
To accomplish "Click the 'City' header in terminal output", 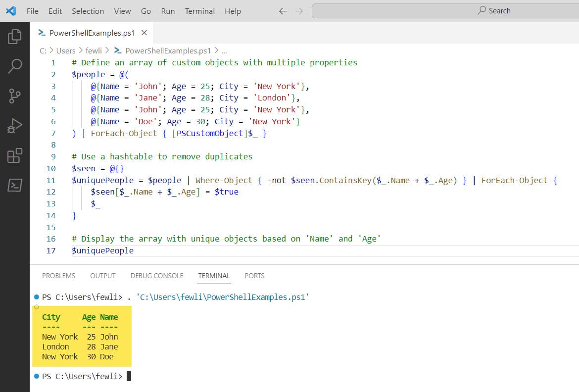I will coord(51,317).
